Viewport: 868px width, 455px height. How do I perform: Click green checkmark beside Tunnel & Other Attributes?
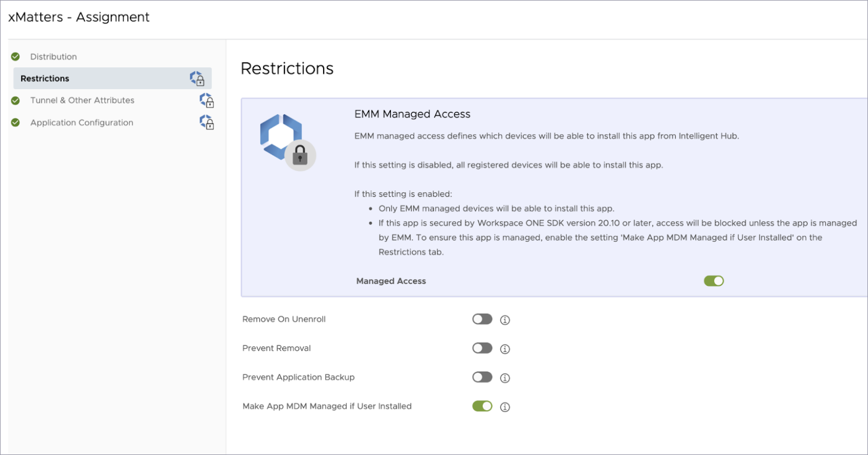coord(16,100)
